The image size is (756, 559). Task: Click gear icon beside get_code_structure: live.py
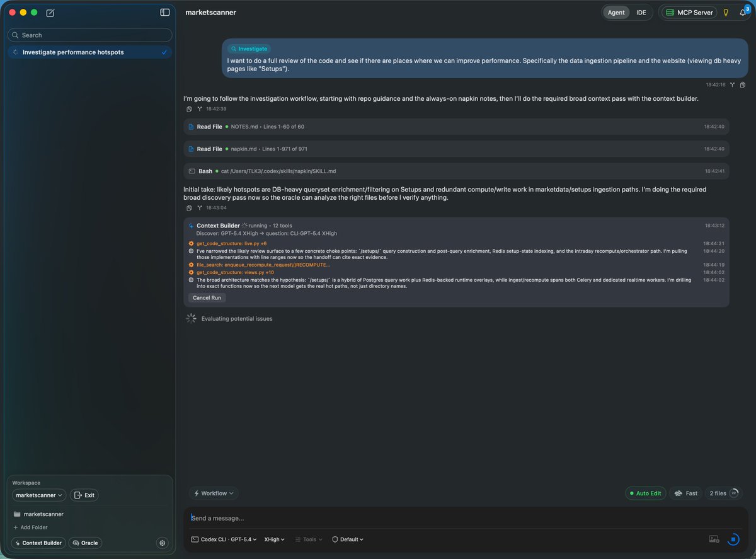192,243
